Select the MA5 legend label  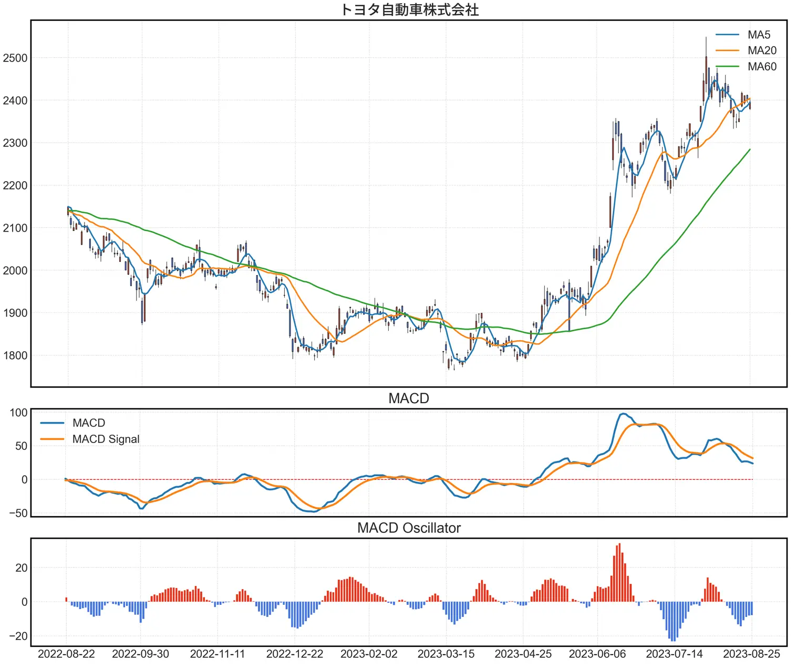(x=759, y=35)
